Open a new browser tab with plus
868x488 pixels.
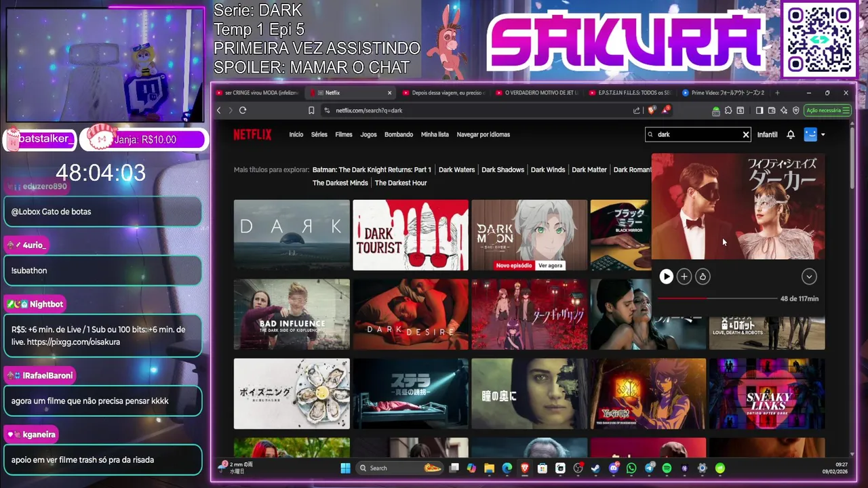tap(777, 93)
